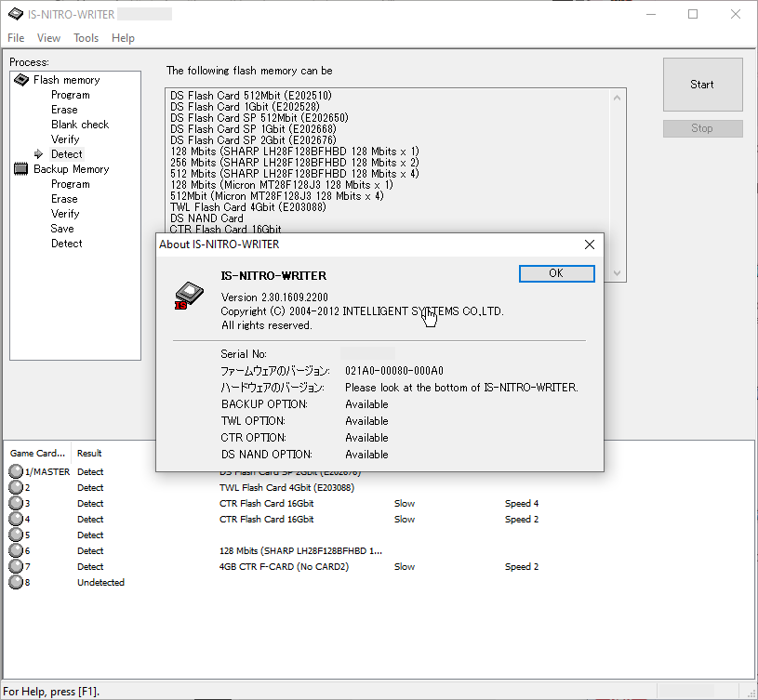Select "DS NAND Card" in the list
Viewport: 758px width, 700px height.
[x=206, y=218]
